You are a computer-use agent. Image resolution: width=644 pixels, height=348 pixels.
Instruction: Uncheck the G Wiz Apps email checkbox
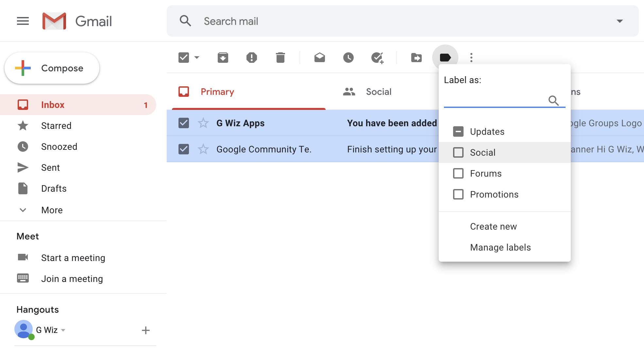point(184,123)
